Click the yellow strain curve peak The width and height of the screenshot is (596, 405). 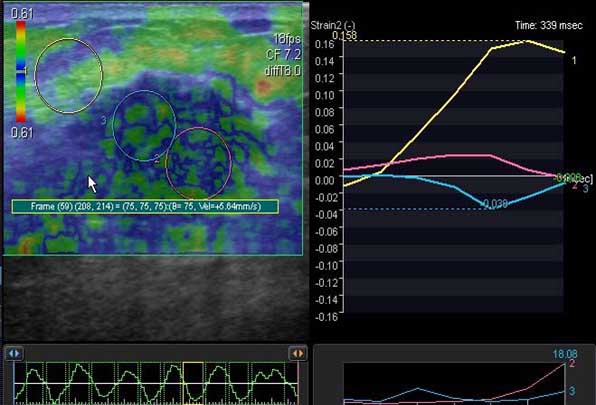(527, 41)
